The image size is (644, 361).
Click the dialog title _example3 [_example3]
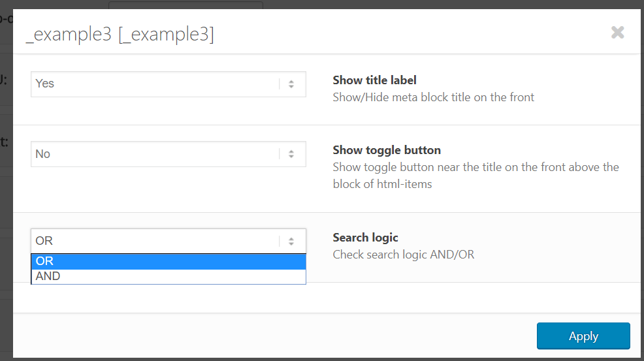[x=120, y=35]
